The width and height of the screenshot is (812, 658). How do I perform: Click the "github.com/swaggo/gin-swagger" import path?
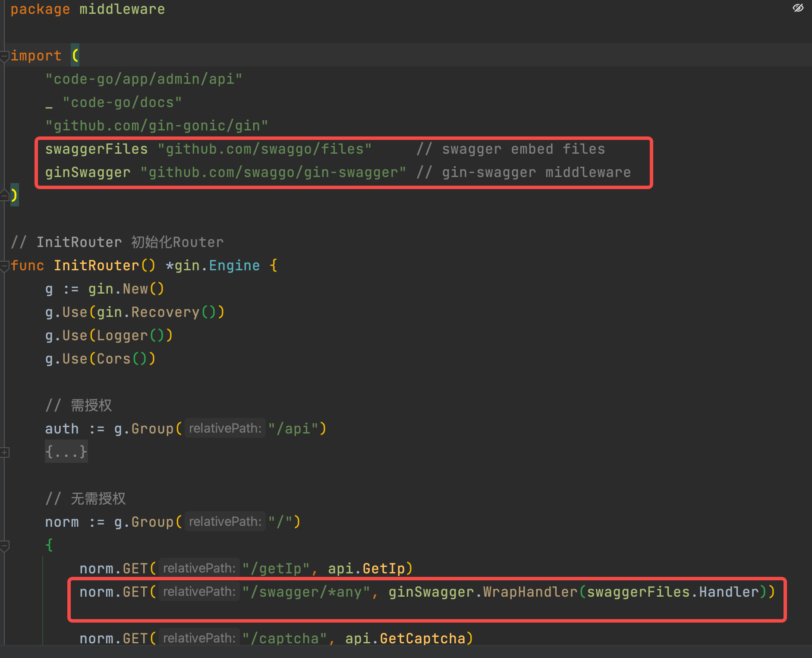point(273,173)
